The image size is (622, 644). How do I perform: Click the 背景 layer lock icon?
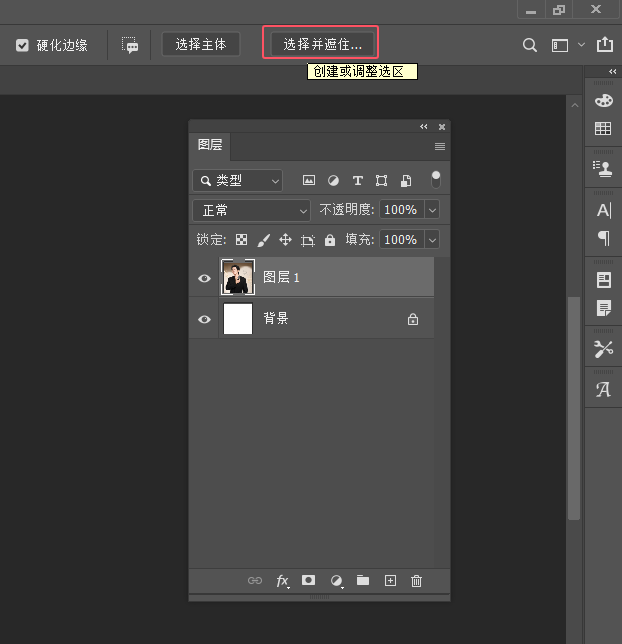413,319
